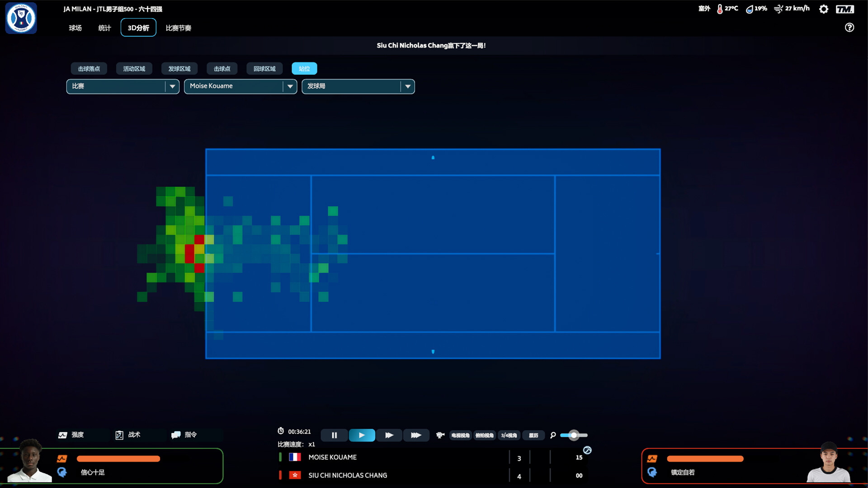The image size is (868, 488).
Task: Open the 指令 instructions panel
Action: coord(184,435)
